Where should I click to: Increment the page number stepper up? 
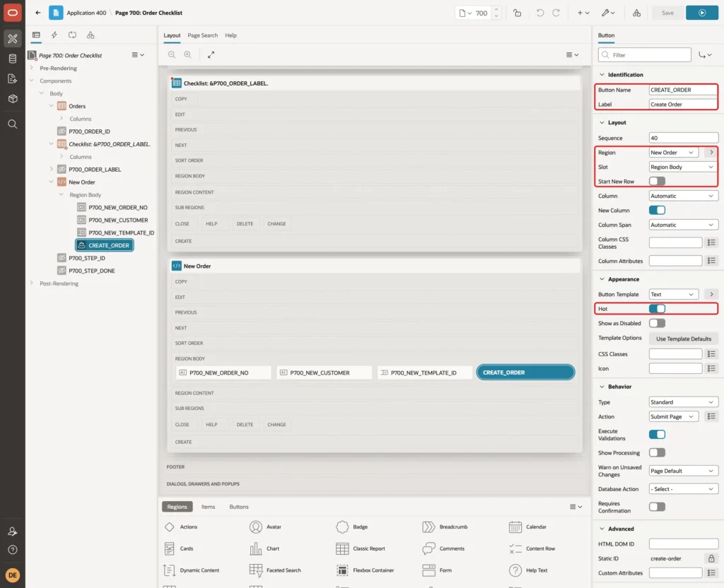pyautogui.click(x=496, y=10)
